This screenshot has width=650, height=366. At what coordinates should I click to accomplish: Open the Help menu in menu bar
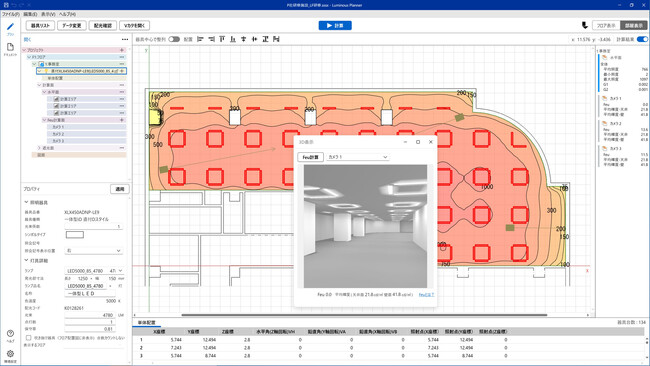[67, 14]
